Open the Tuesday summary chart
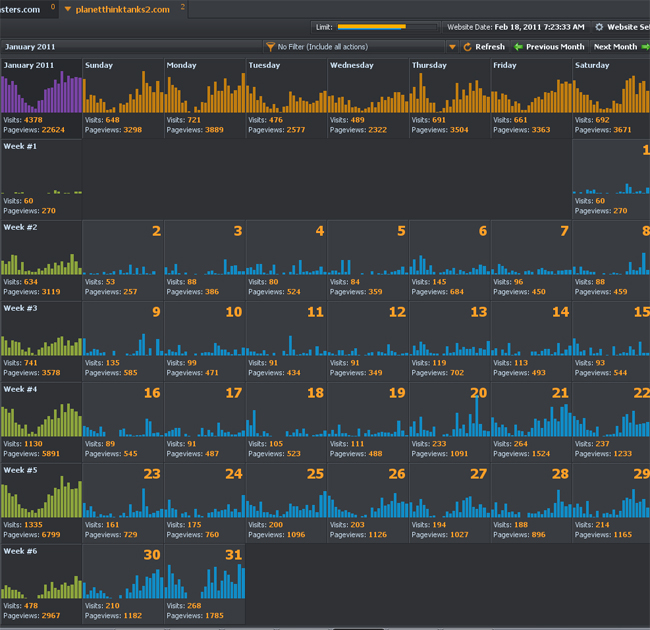 286,98
